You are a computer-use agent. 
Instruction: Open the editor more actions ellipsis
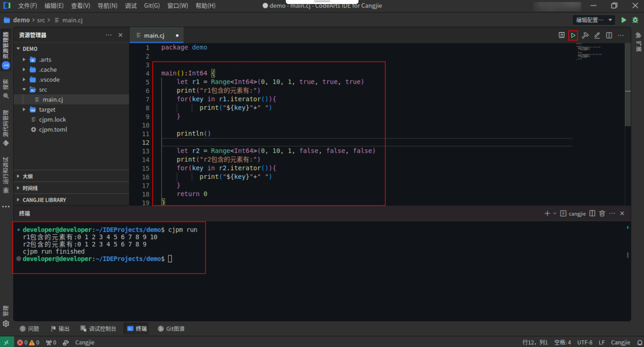[621, 35]
